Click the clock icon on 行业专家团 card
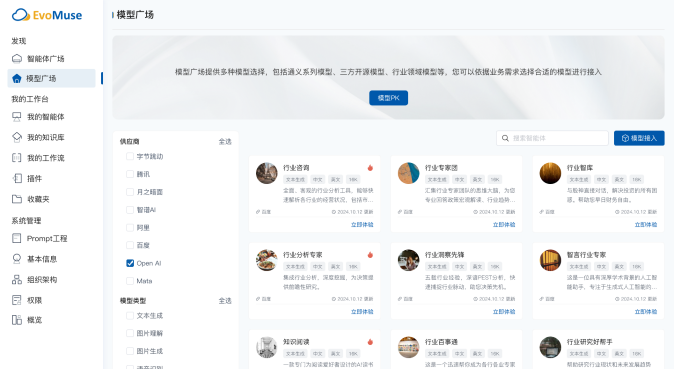This screenshot has width=674, height=369. click(475, 212)
